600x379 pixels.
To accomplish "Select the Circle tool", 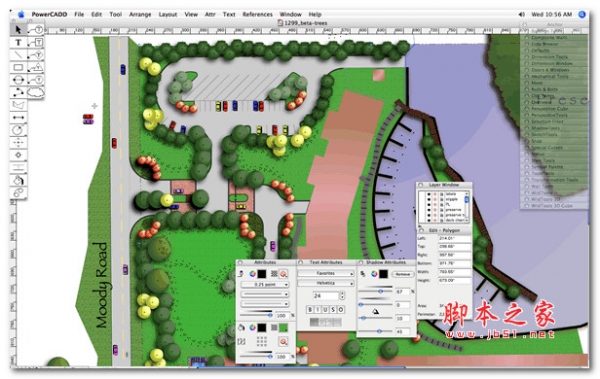I will [x=18, y=80].
